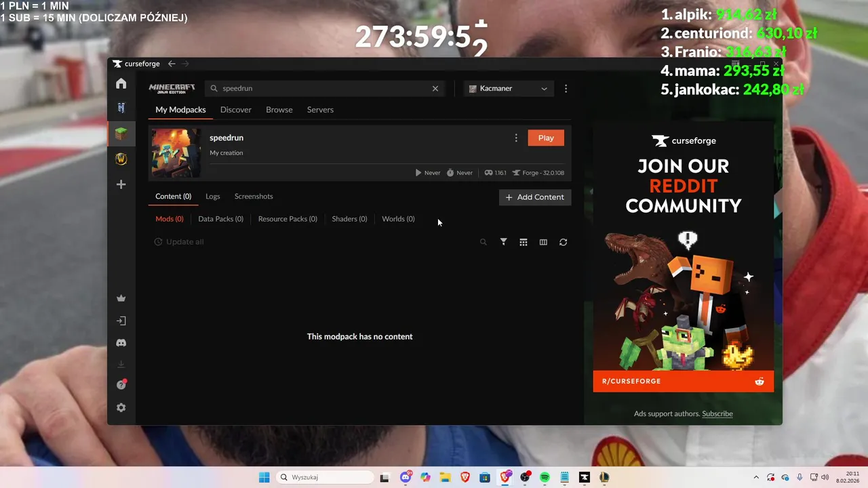Viewport: 868px width, 488px height.
Task: Click the downloads arrow icon in sidebar
Action: coord(121,365)
